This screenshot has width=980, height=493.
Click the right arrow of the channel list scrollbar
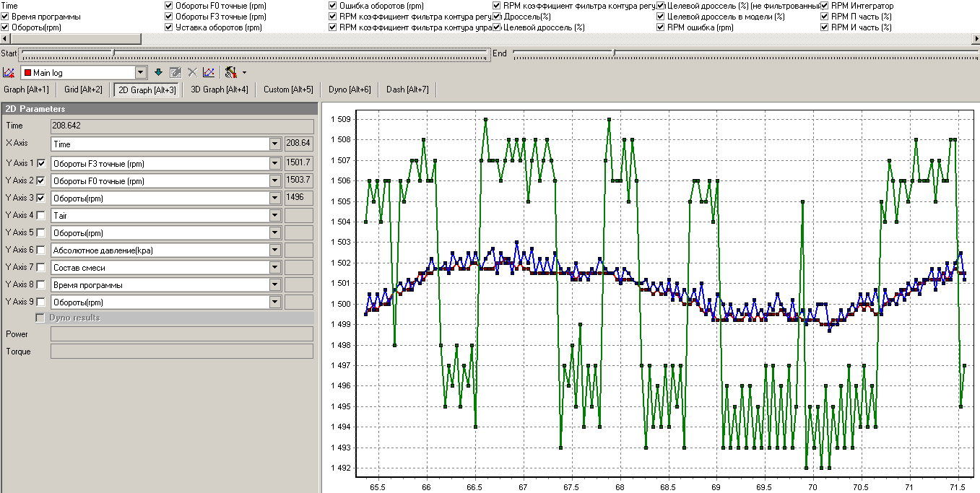[974, 38]
